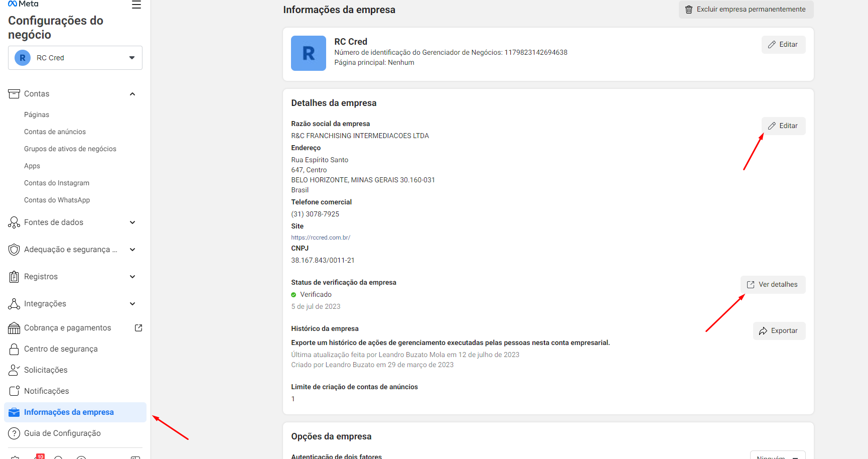The height and width of the screenshot is (459, 868).
Task: Open Autenticação de dois fatores dropdown
Action: (x=778, y=455)
